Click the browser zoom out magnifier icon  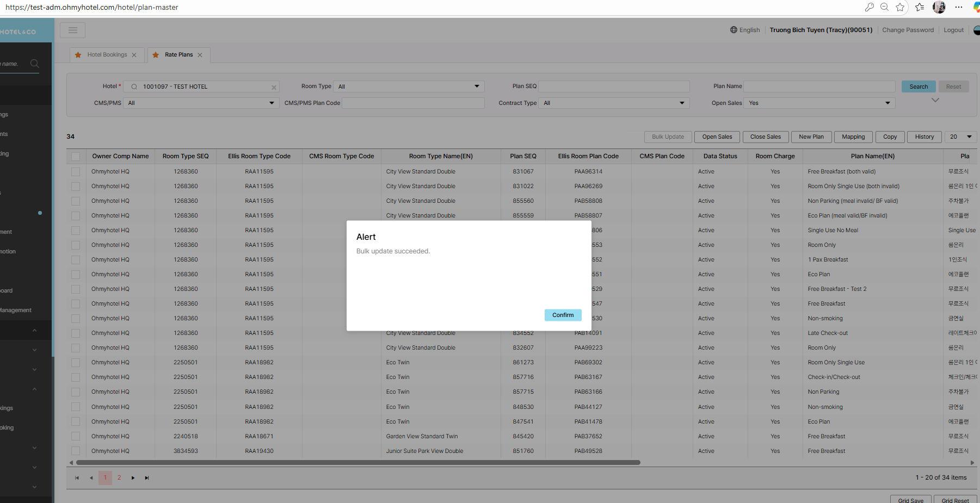[x=885, y=7]
